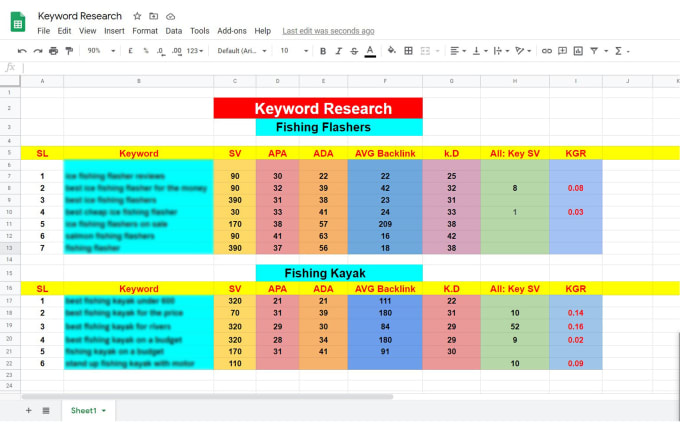Open the Functions sigma dropdown
Screen dimensions: 680x425
(x=622, y=51)
